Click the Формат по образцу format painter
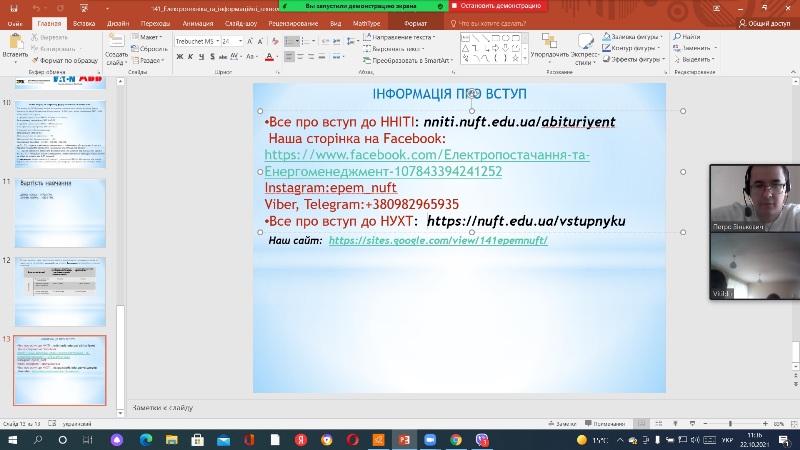 [64, 60]
